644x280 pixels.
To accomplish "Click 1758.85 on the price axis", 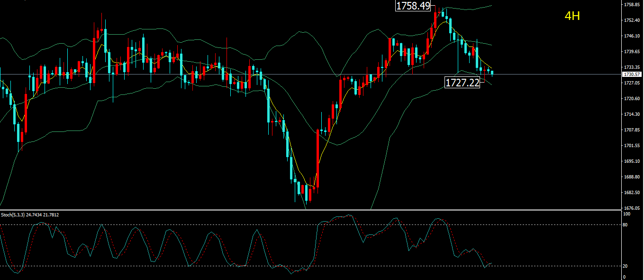I will (633, 5).
